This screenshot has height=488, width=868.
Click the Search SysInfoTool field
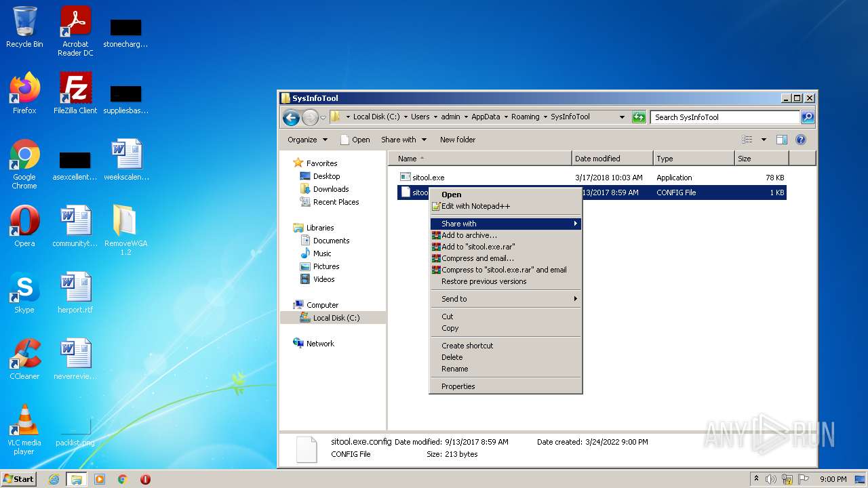click(x=725, y=117)
